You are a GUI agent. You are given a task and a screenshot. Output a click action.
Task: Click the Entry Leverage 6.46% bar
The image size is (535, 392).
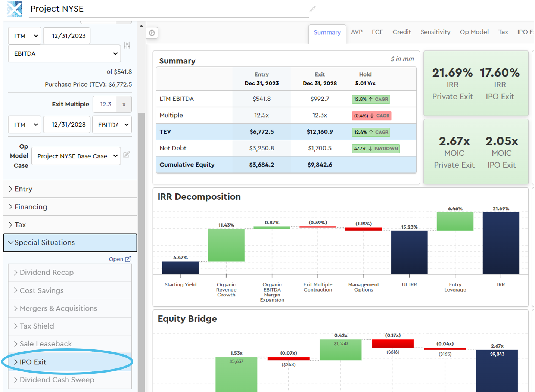click(455, 221)
